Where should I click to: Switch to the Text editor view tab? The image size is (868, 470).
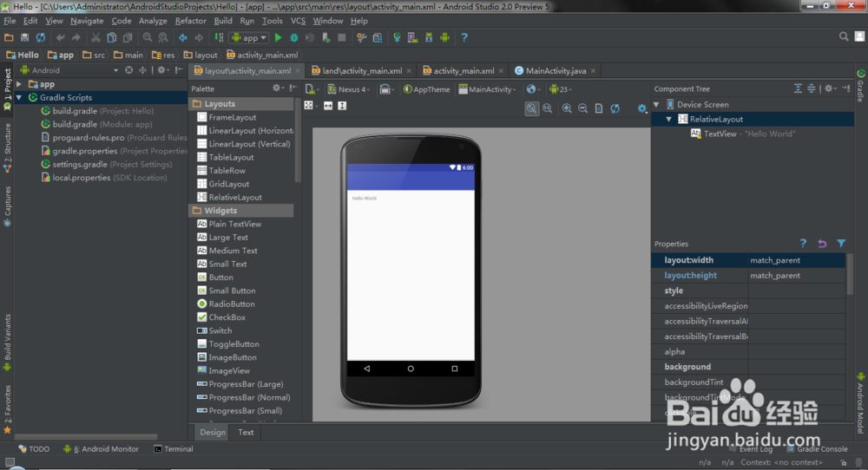tap(246, 432)
